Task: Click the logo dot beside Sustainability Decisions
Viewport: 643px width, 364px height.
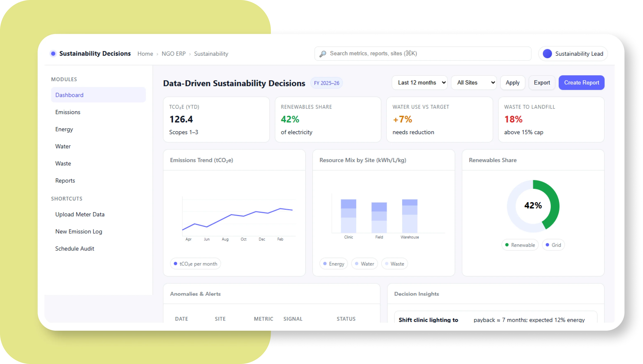Action: (53, 53)
